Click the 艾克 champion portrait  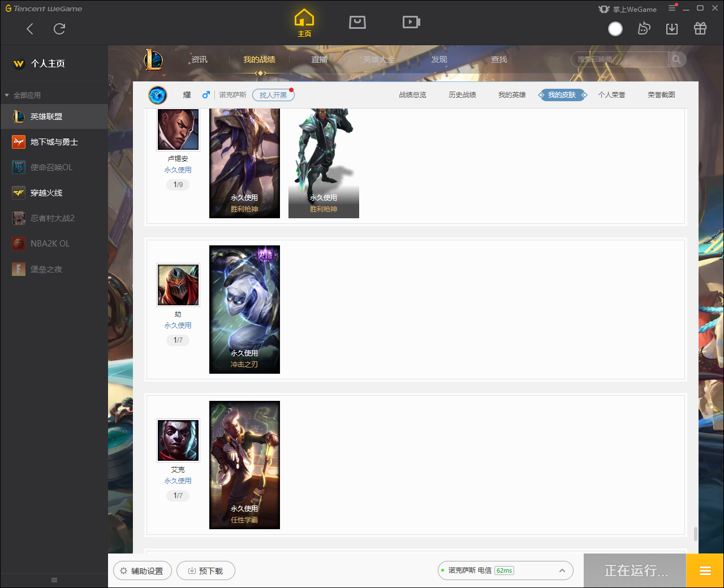pyautogui.click(x=178, y=440)
